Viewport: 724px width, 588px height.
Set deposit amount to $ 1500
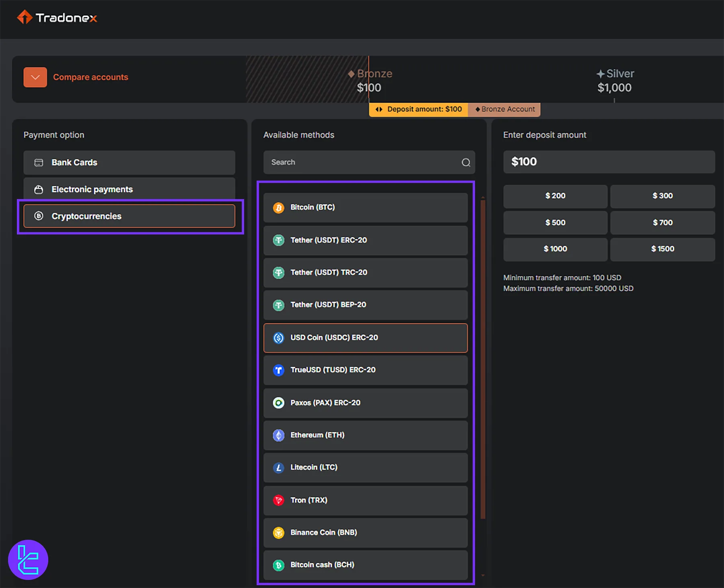coord(662,249)
